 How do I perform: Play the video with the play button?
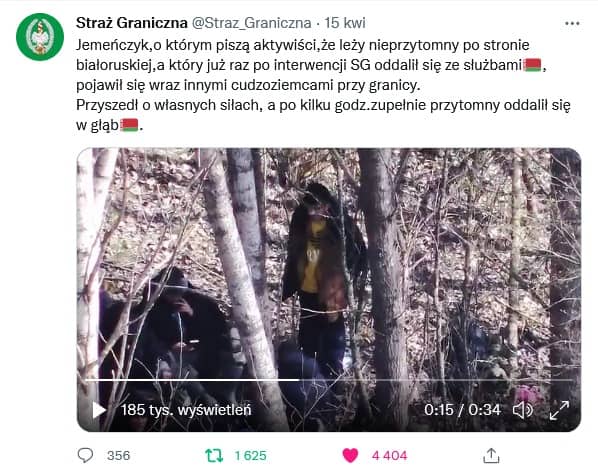pos(99,410)
